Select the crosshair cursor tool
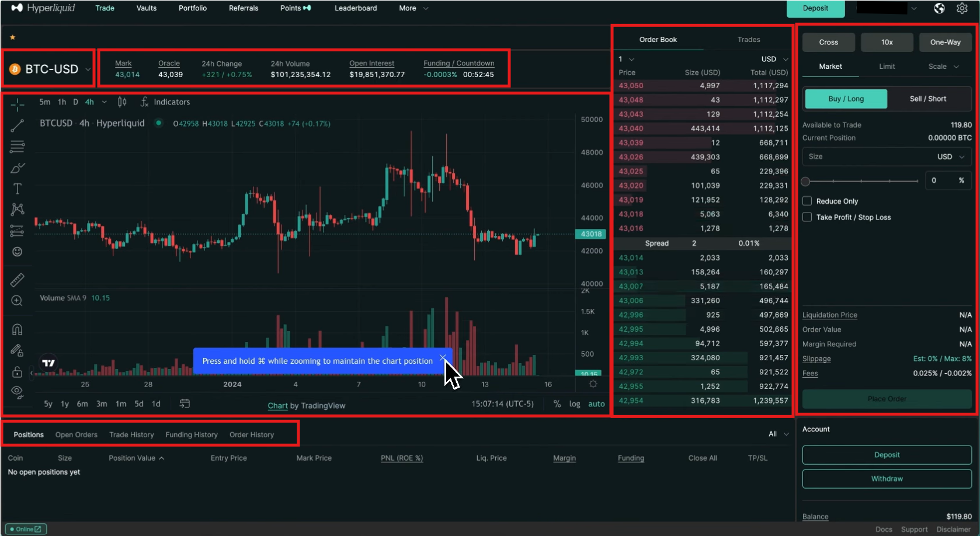Image resolution: width=980 pixels, height=536 pixels. click(x=17, y=104)
